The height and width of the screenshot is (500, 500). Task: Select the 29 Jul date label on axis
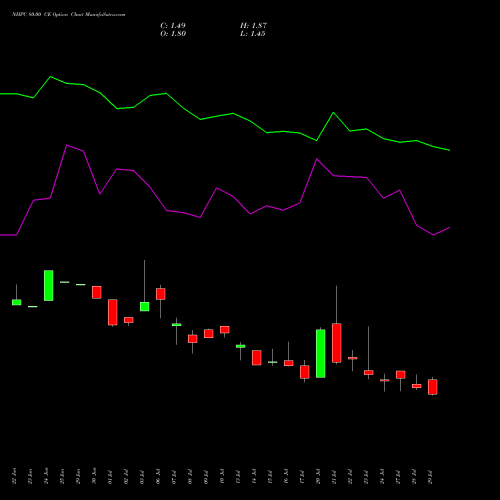tap(430, 476)
